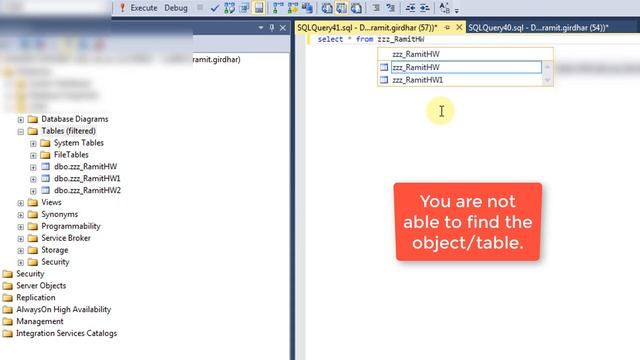The width and height of the screenshot is (640, 360).
Task: Switch output to Results to Grid
Action: click(341, 8)
